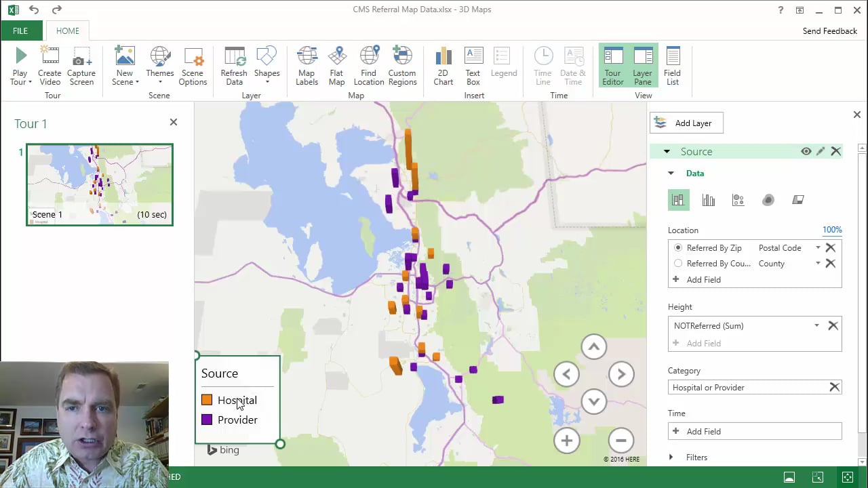Click the orange Hospital legend swatch
This screenshot has height=488, width=868.
(207, 401)
